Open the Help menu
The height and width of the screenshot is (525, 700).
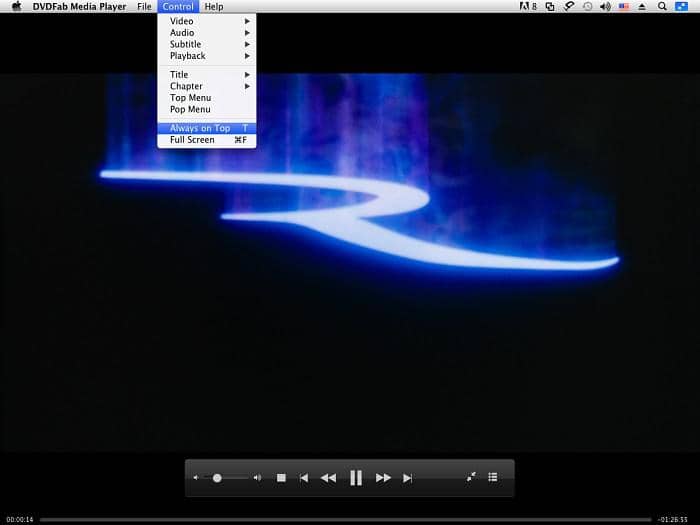click(214, 7)
